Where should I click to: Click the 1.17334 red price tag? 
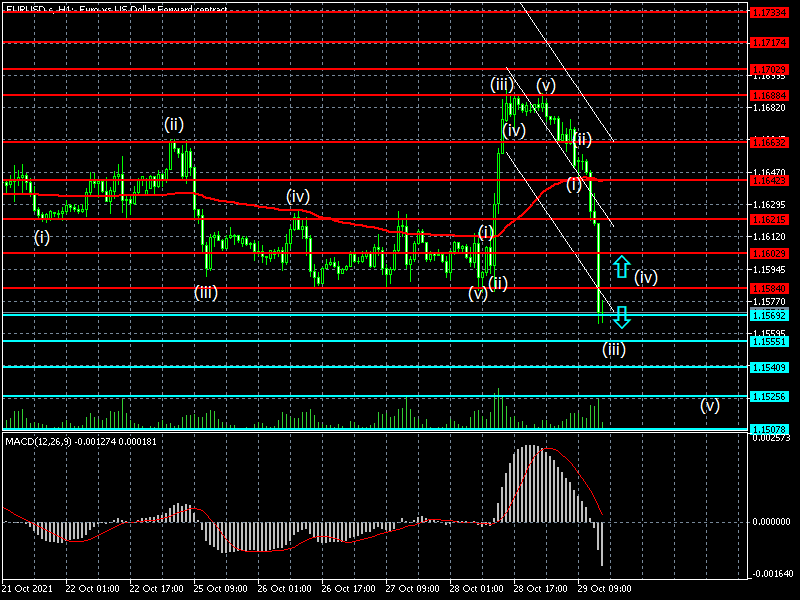click(x=769, y=12)
